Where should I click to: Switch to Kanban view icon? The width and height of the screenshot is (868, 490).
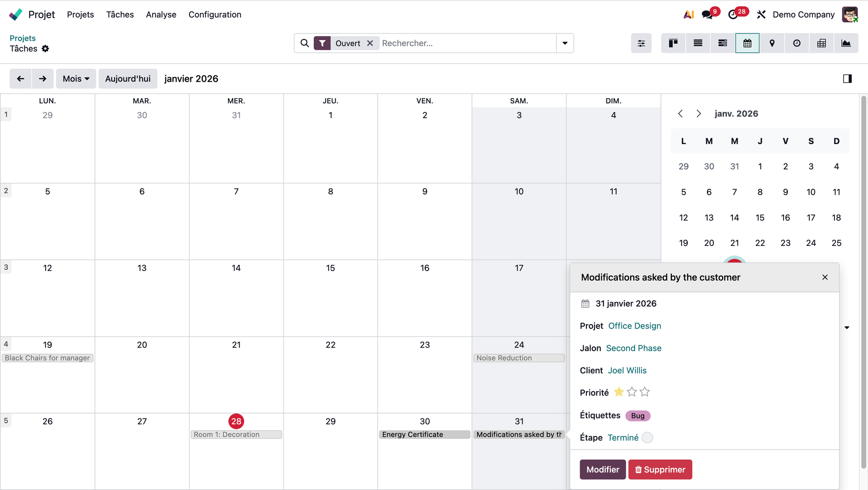pyautogui.click(x=673, y=43)
